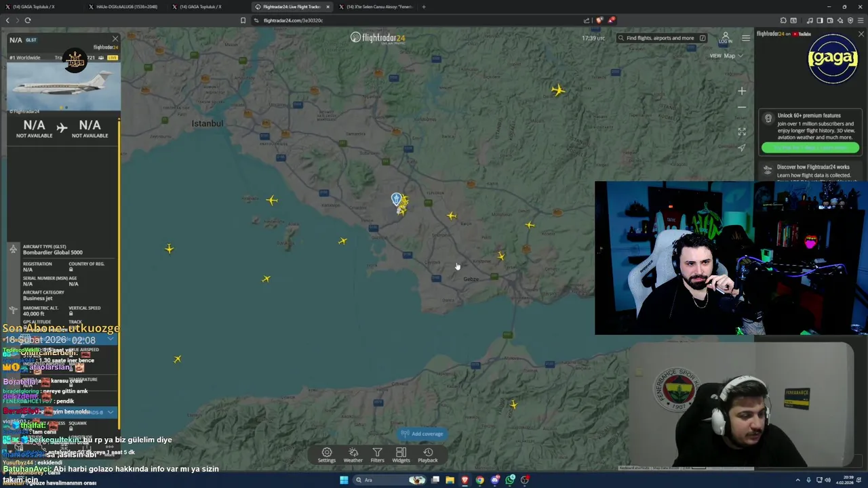Viewport: 868px width, 488px height.
Task: Zoom in the map with plus
Action: click(742, 91)
